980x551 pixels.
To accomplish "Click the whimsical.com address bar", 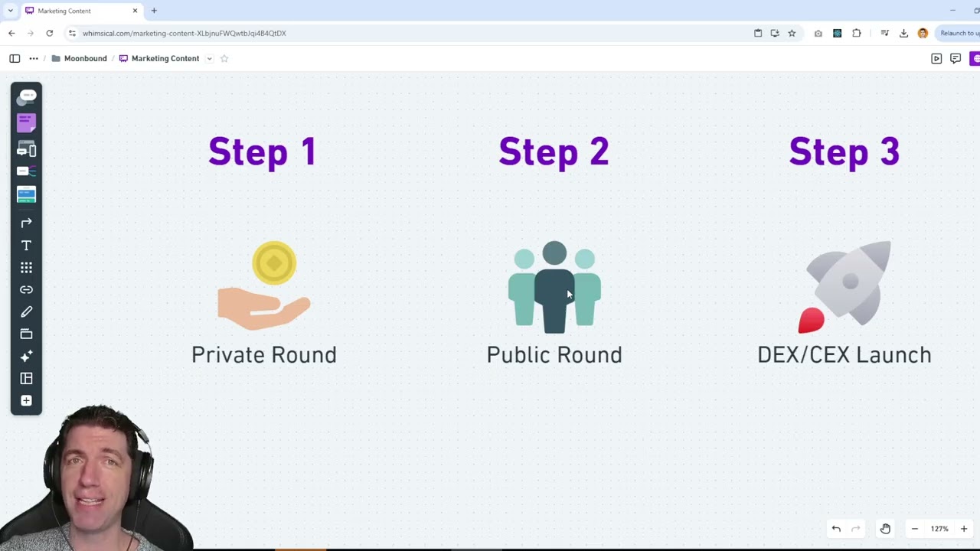I will tap(185, 33).
